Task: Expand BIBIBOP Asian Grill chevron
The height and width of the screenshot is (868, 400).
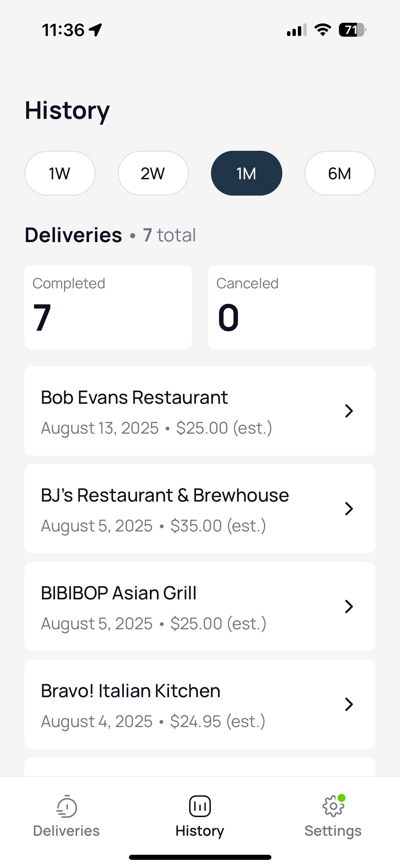Action: [x=349, y=607]
